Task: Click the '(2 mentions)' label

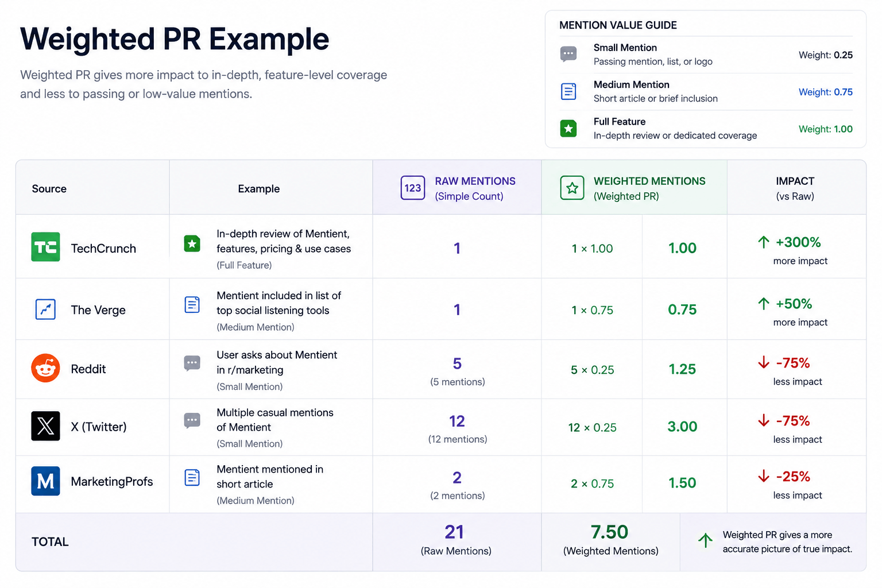Action: [457, 496]
